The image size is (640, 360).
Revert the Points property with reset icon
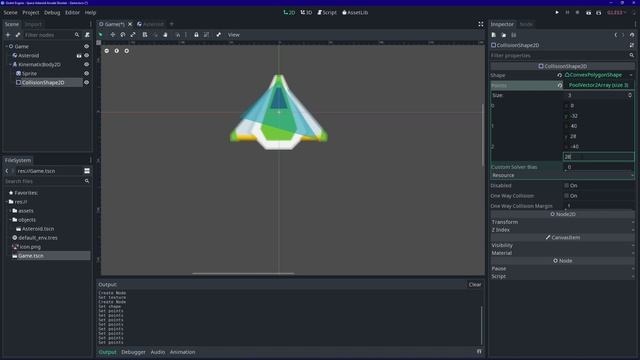(560, 85)
